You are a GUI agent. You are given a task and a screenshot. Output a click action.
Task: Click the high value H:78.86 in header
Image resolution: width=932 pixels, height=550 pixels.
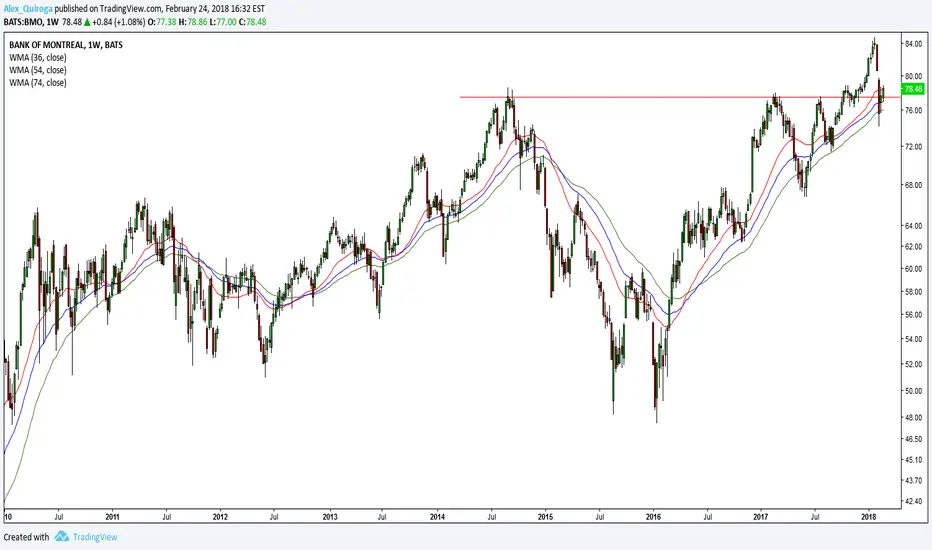[193, 22]
